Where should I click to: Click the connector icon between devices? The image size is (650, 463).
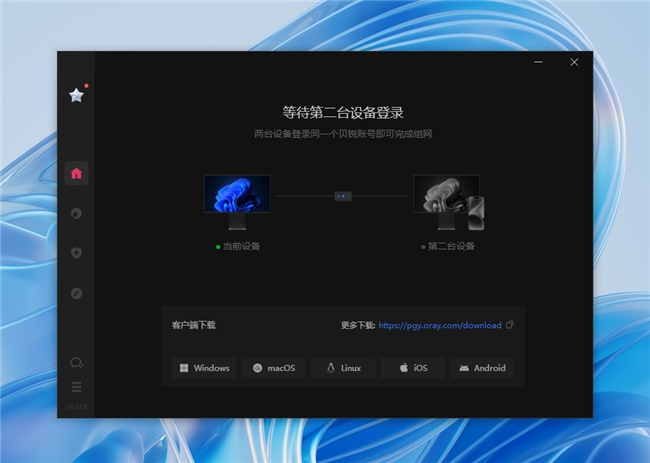point(343,196)
